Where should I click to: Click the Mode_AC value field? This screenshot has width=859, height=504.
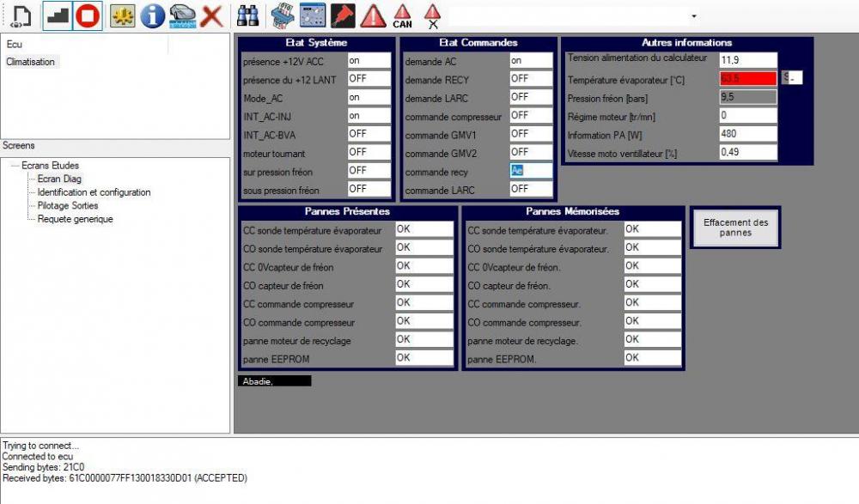coord(369,97)
